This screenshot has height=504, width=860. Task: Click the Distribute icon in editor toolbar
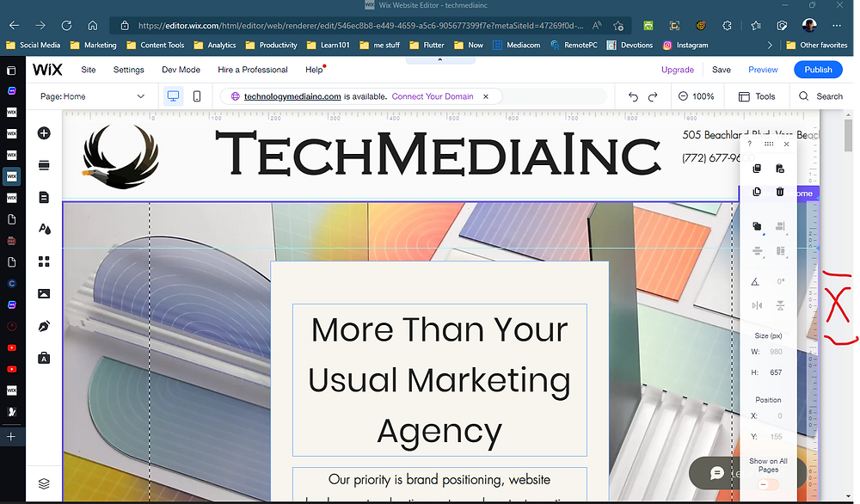(758, 251)
